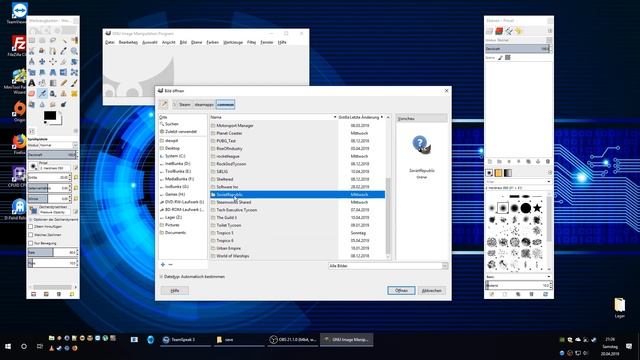640x360 pixels.
Task: Enable the Weiches Zeichnen checkbox
Action: pos(31,235)
